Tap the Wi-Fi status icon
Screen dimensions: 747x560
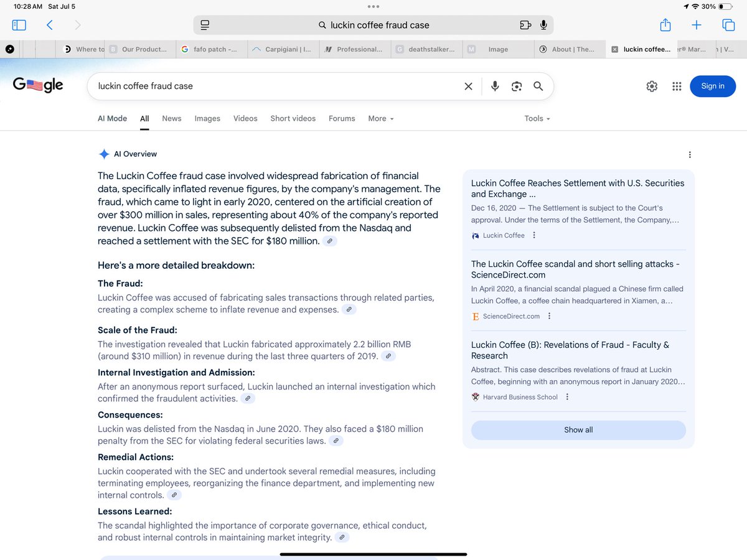point(695,6)
